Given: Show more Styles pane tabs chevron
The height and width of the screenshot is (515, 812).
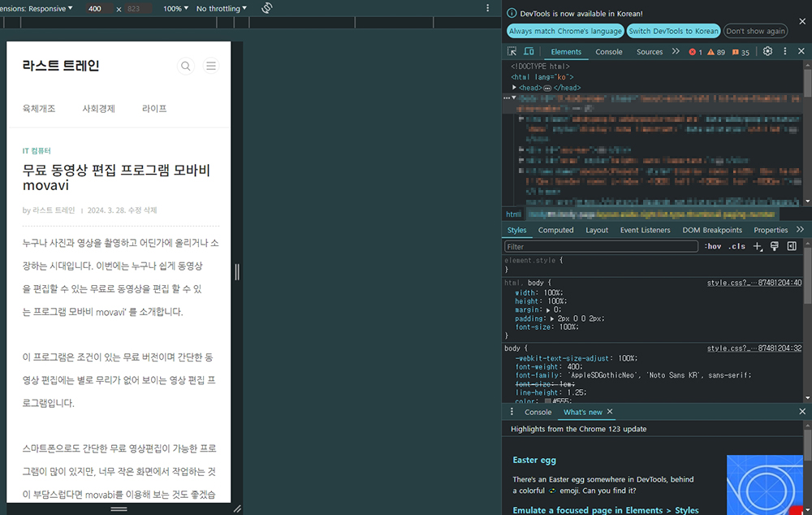Looking at the screenshot, I should coord(800,230).
